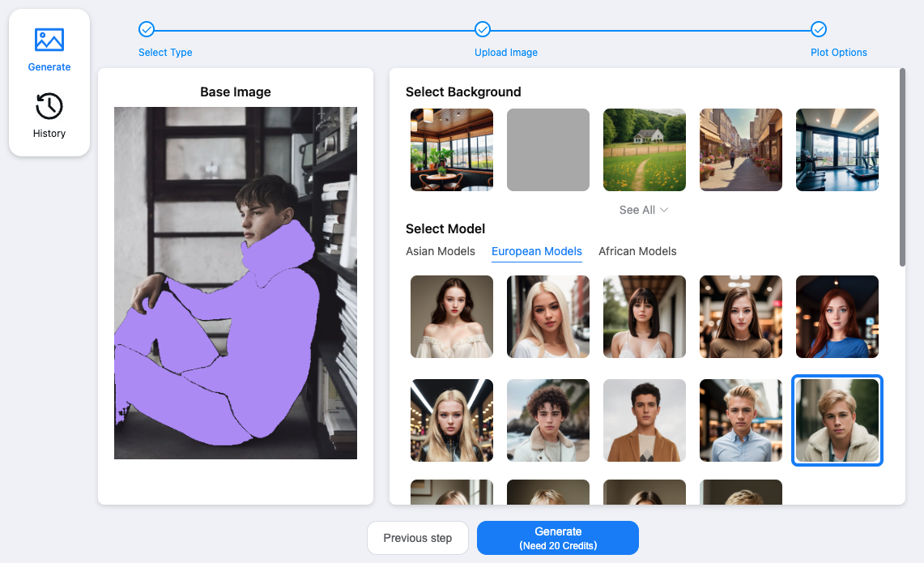The height and width of the screenshot is (563, 924).
Task: Select blonde woman in black jacket model
Action: point(451,420)
